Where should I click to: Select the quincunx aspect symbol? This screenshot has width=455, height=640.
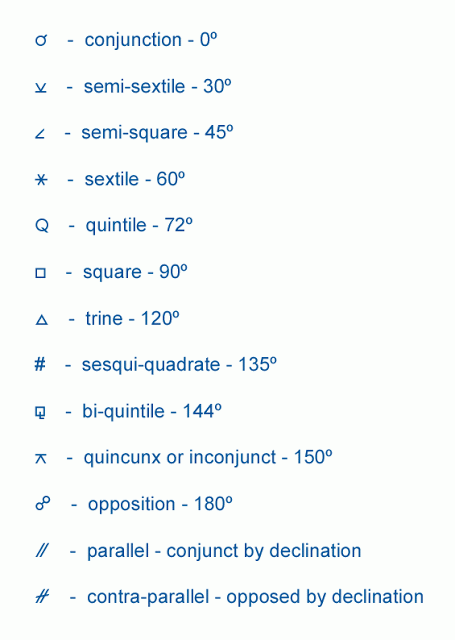41,459
